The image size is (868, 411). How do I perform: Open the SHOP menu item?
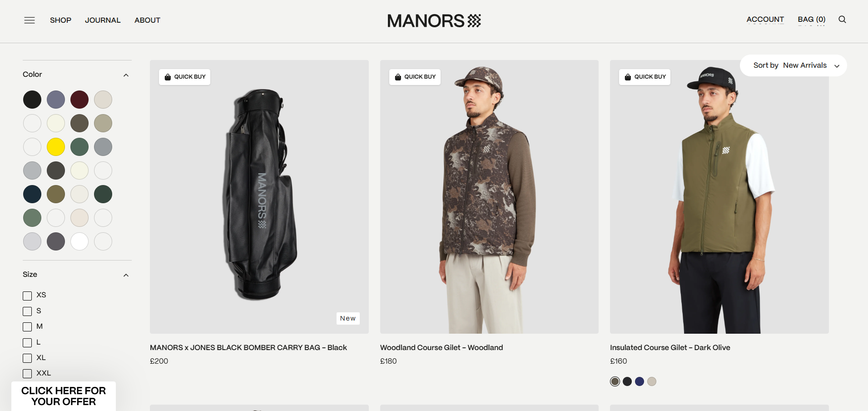[60, 20]
